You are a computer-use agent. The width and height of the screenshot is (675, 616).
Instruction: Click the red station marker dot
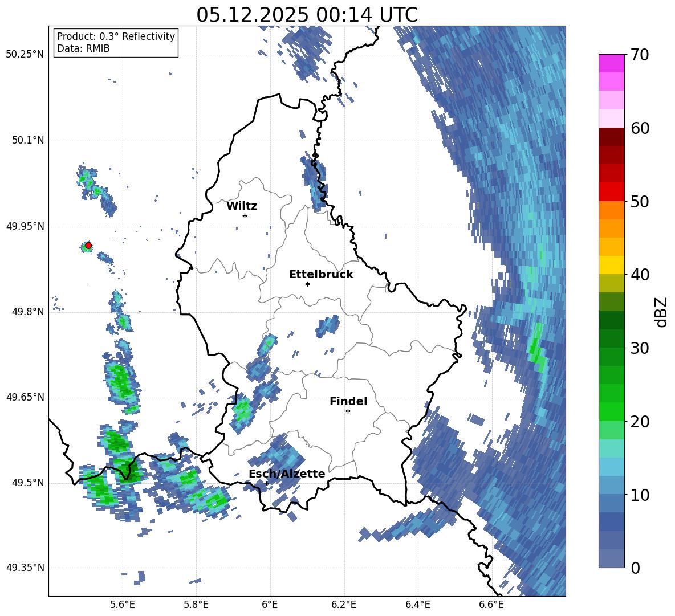pos(88,246)
